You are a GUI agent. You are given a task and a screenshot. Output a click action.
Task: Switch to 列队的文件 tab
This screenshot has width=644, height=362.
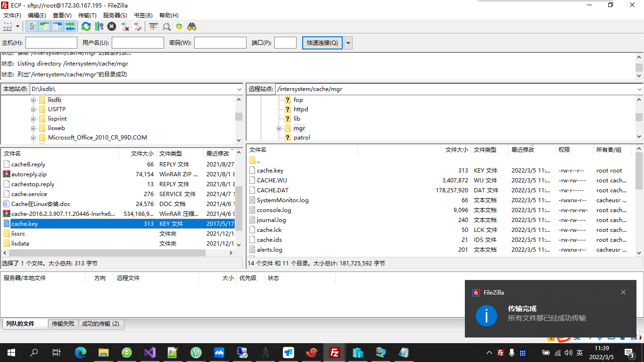coord(25,324)
